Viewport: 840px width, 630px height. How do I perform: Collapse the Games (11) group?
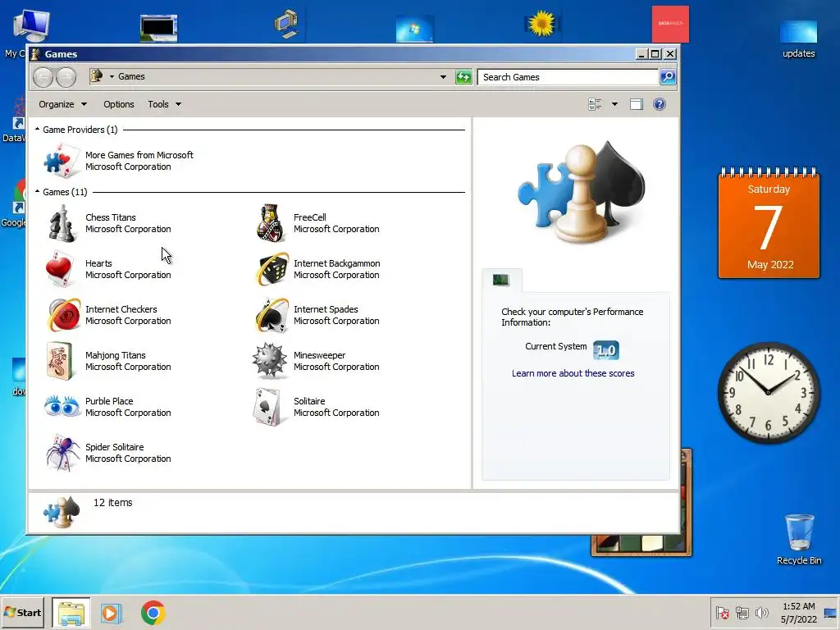37,191
